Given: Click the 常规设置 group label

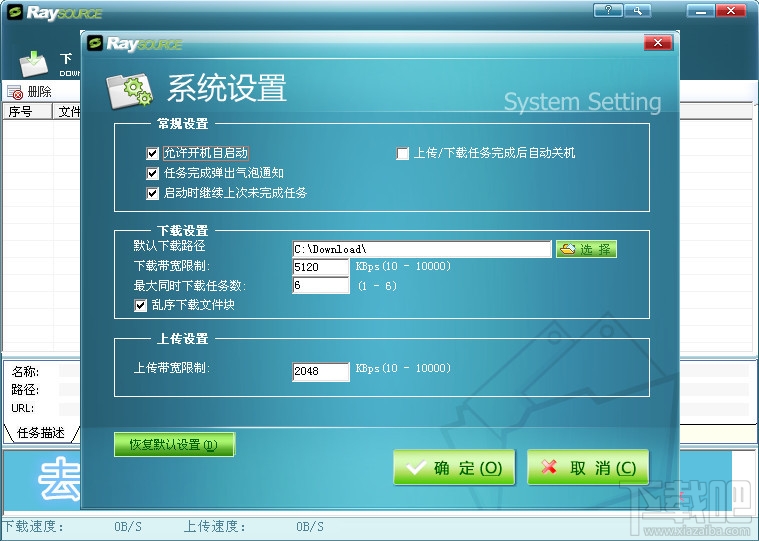Looking at the screenshot, I should tap(182, 124).
